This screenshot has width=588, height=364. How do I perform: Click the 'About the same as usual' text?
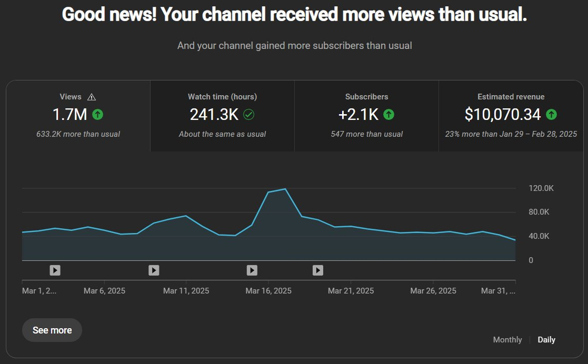click(222, 134)
